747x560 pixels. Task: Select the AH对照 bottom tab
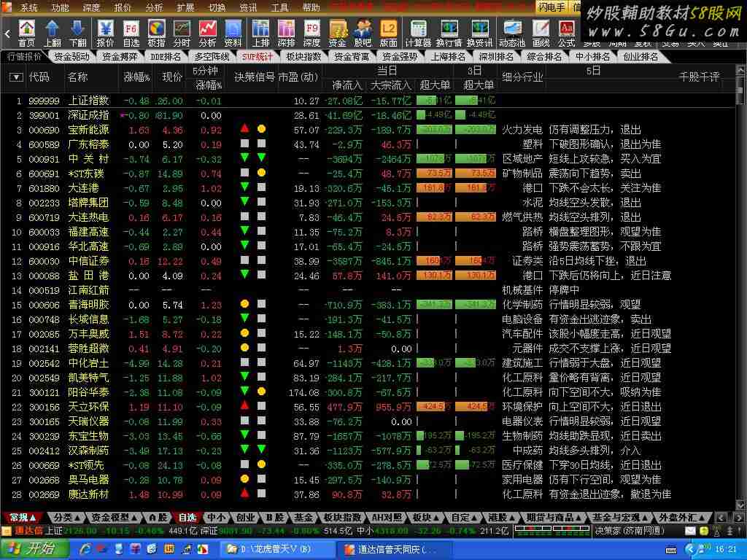387,517
